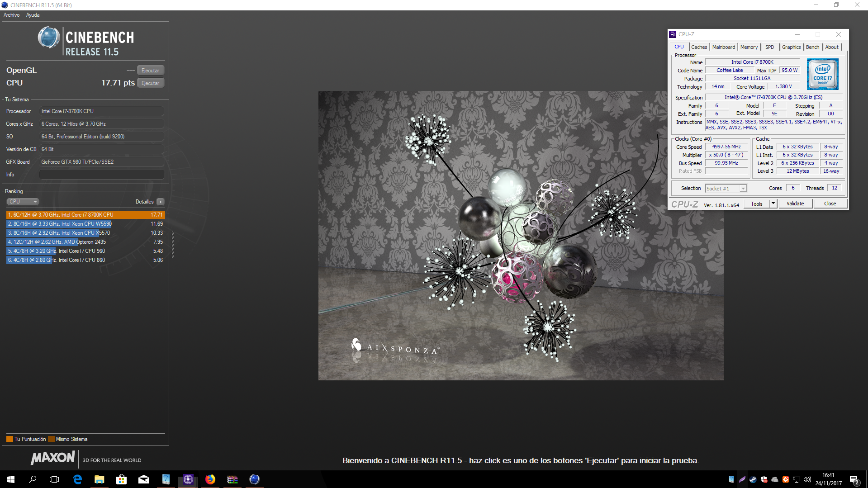Click the Validate button in CPU-Z

(x=795, y=204)
